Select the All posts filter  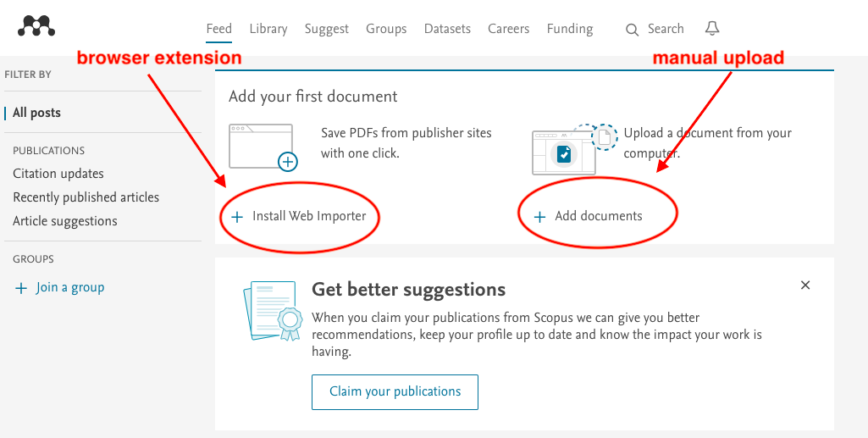[x=36, y=113]
